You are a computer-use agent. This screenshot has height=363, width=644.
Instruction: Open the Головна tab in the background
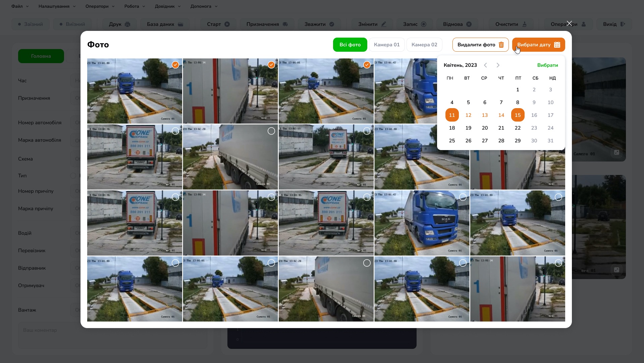tap(41, 56)
